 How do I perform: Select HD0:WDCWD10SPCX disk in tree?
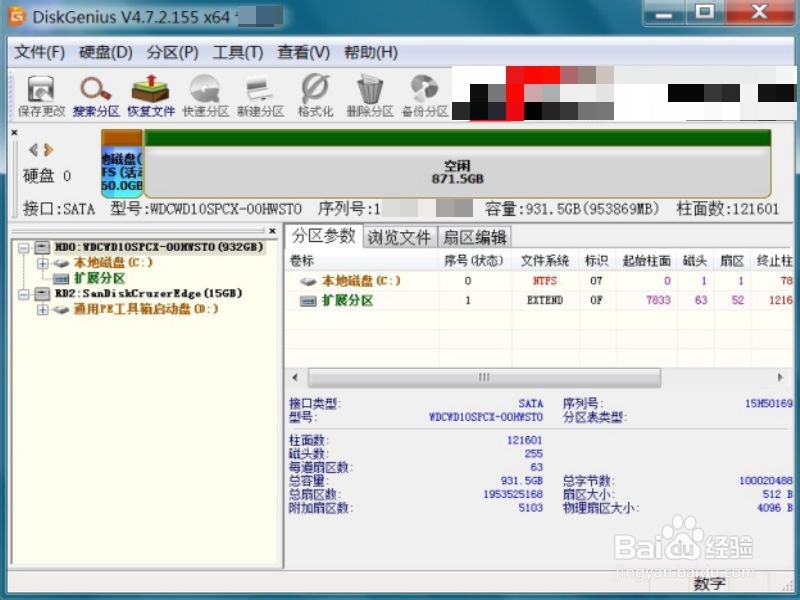click(159, 247)
